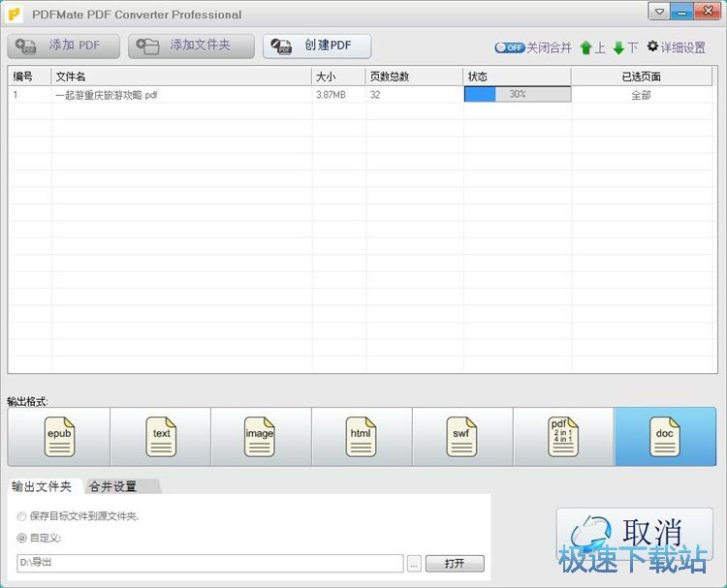Click the PDFMate app logo icon
The image size is (727, 588).
(15, 14)
